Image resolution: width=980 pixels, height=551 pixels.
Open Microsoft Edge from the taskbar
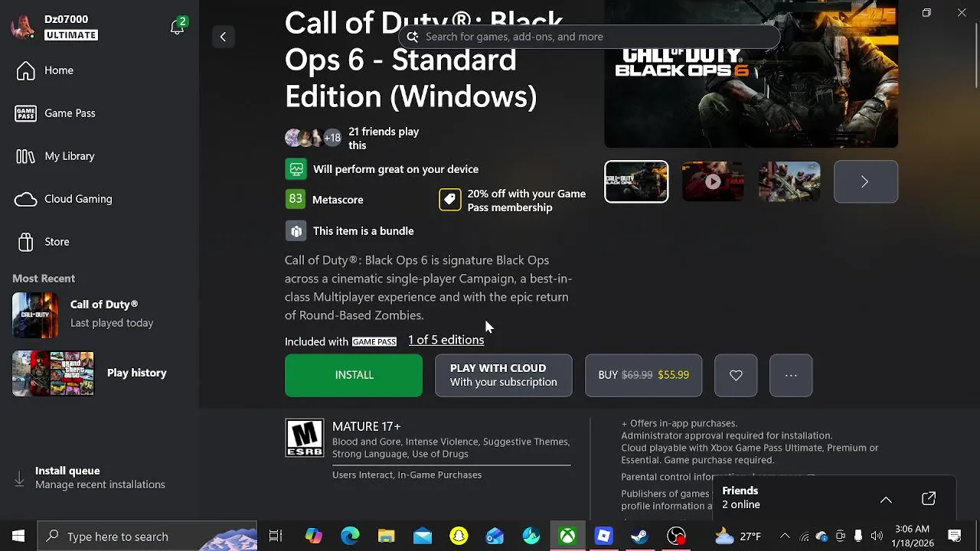350,536
